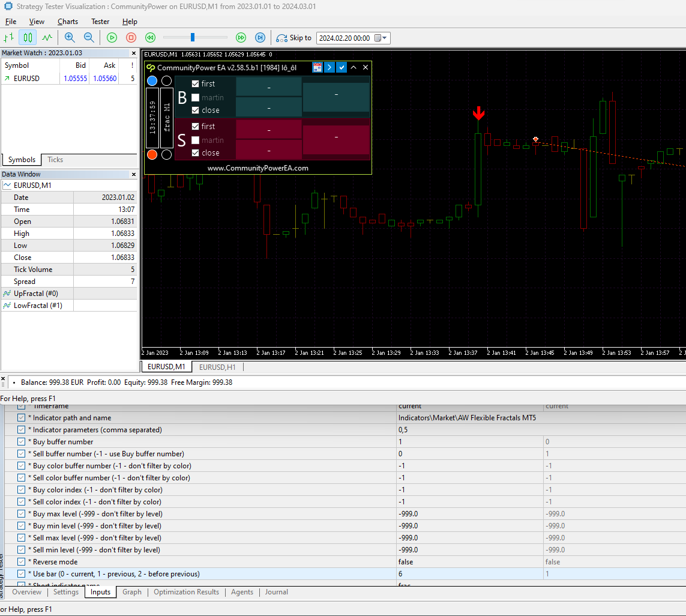Open the Agents tab
The height and width of the screenshot is (616, 686).
242,592
